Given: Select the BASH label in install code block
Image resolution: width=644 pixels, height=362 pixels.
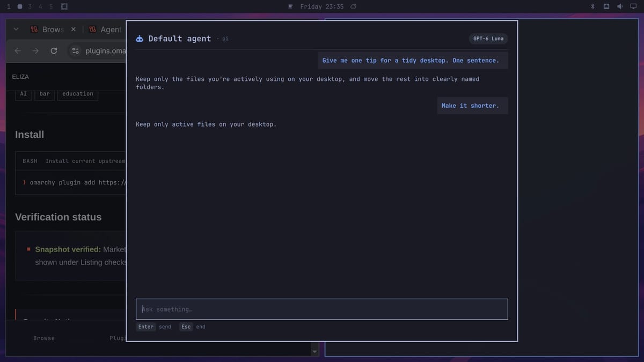Looking at the screenshot, I should (30, 161).
